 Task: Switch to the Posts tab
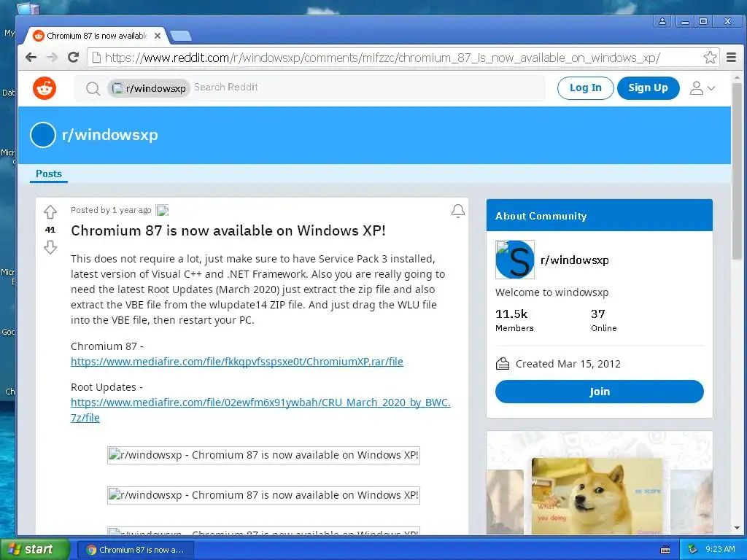49,174
